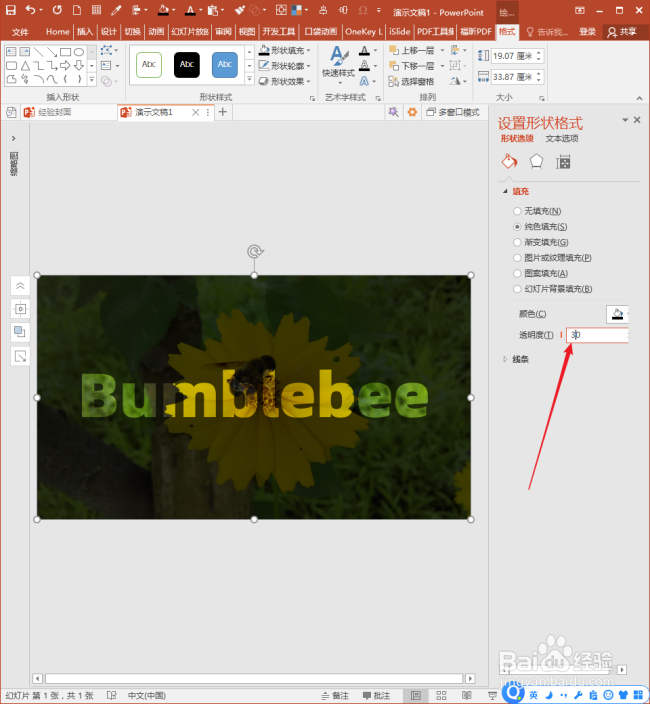Select the down arrow shape in shapes gallery
Viewport: 650px width, 704px height.
pos(79,66)
